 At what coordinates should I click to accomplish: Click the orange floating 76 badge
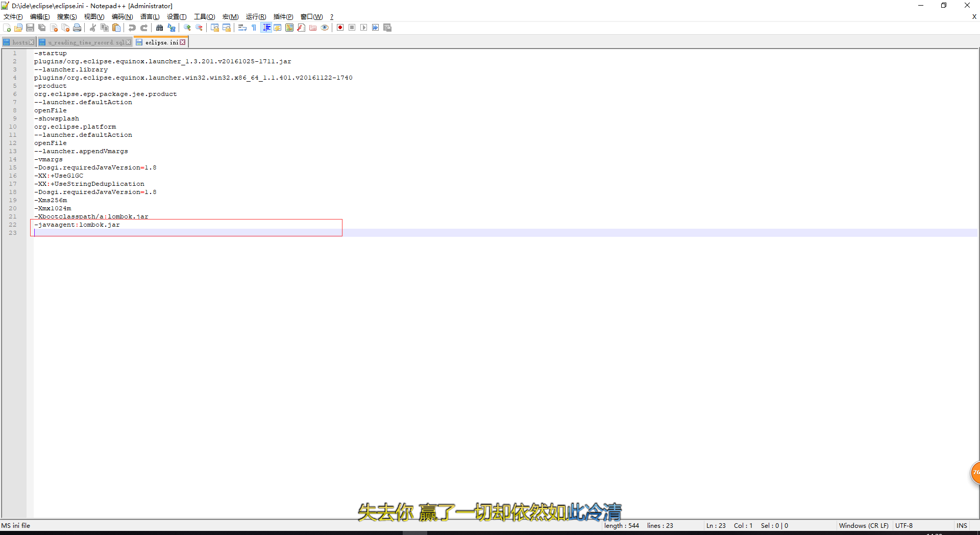click(x=975, y=473)
